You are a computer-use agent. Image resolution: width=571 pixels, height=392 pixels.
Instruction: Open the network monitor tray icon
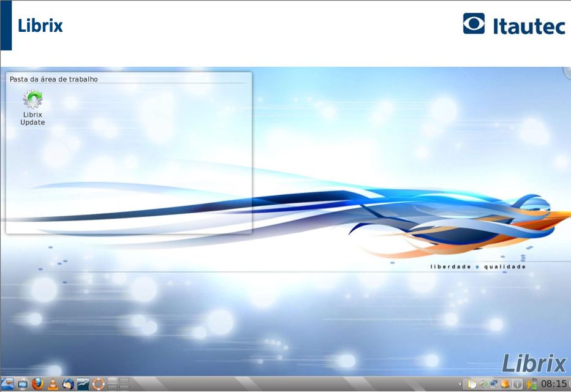point(495,385)
